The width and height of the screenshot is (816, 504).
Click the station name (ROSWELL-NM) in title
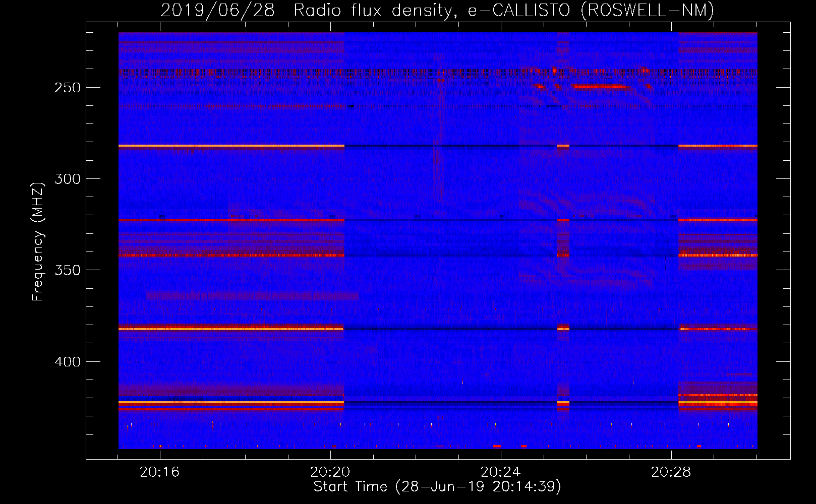coord(648,11)
